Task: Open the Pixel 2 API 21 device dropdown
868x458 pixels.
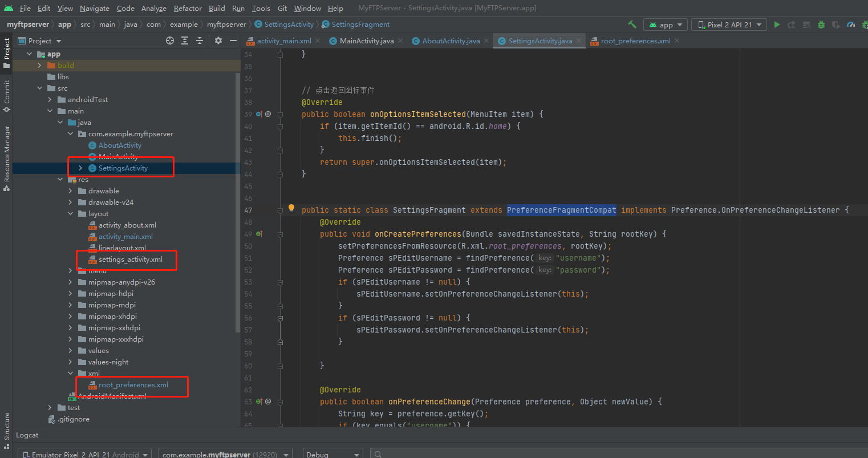Action: [728, 24]
